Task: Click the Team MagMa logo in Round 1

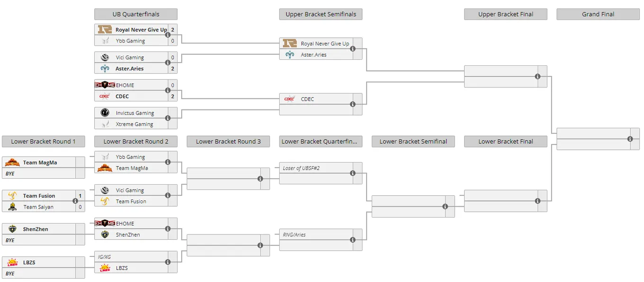Action: tap(12, 163)
